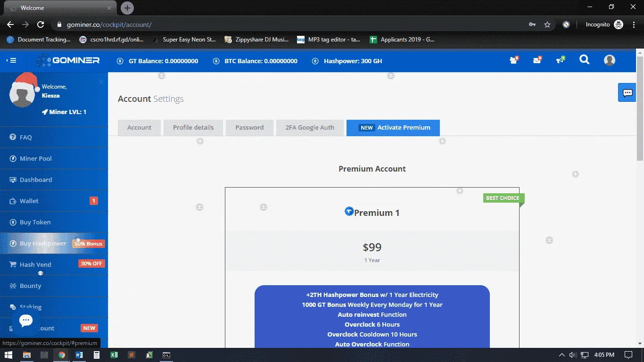Click GT Balance in header

[x=157, y=61]
